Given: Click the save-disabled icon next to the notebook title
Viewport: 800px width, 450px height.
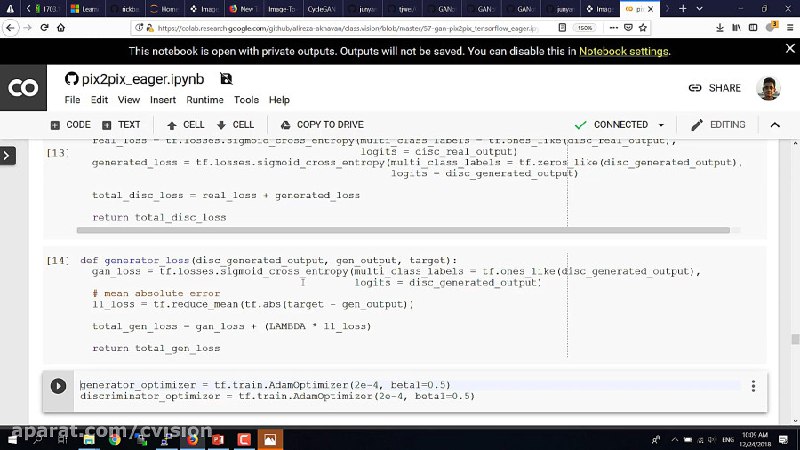Looking at the screenshot, I should (226, 79).
